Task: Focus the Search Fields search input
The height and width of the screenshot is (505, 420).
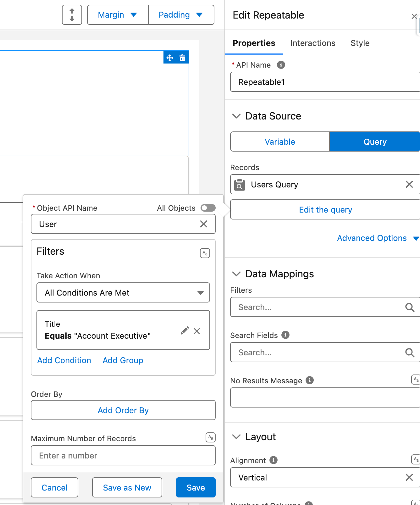Action: pos(325,352)
